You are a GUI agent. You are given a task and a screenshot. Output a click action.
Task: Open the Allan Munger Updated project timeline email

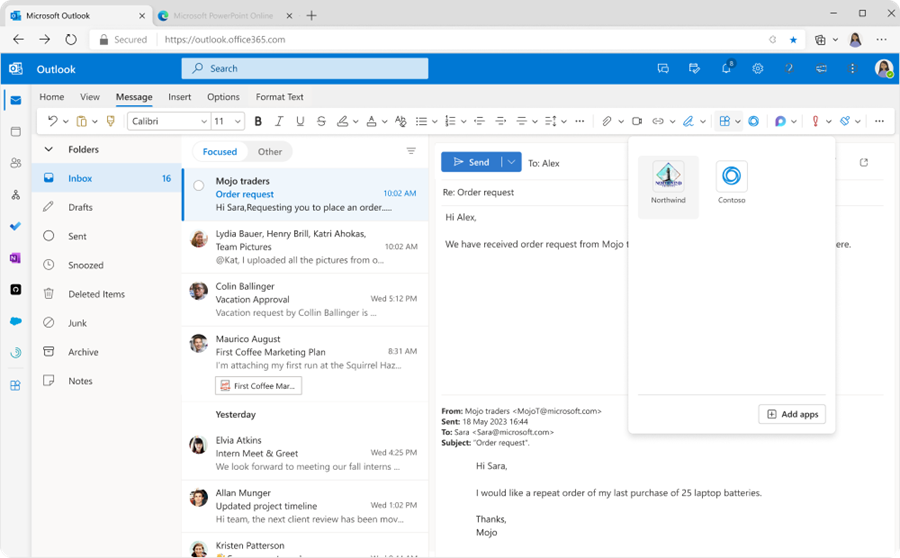click(x=305, y=506)
